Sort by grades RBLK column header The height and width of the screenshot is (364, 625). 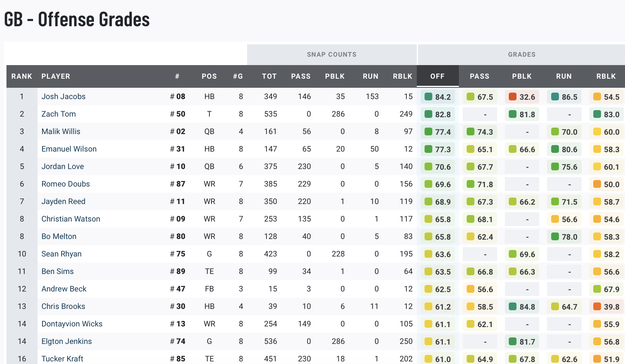(606, 76)
